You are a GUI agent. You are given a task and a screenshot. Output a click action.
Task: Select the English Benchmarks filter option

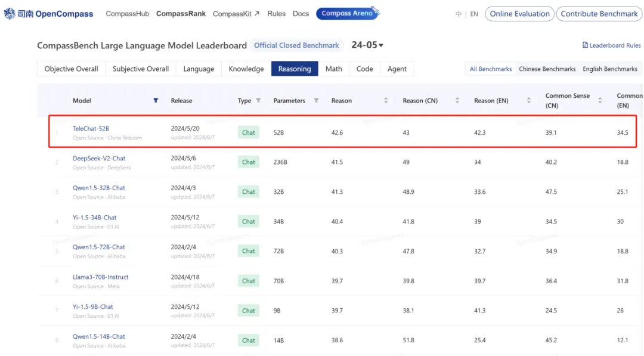[x=609, y=69]
